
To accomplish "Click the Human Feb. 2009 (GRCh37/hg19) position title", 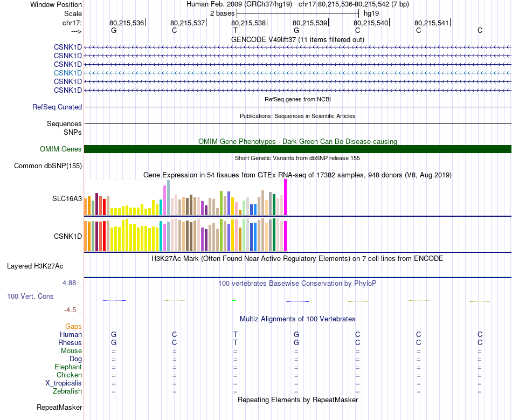I will (239, 4).
